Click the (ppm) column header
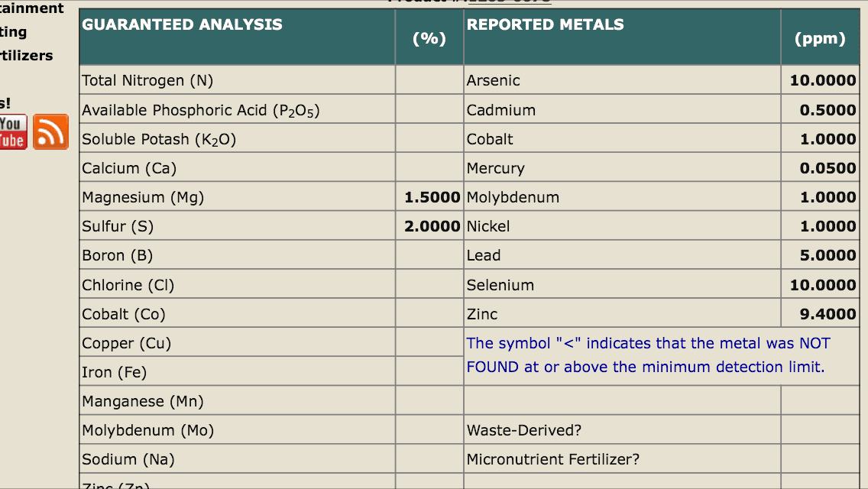This screenshot has height=489, width=868. point(820,38)
